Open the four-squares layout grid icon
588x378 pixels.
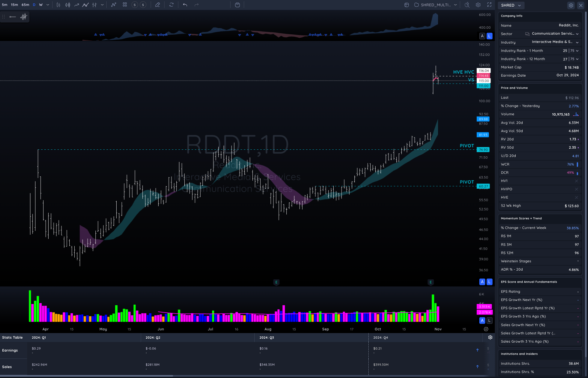pos(125,5)
